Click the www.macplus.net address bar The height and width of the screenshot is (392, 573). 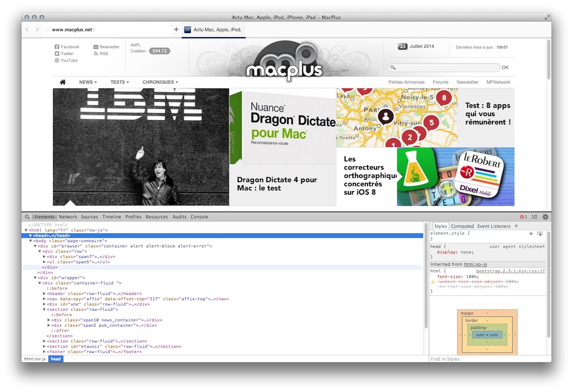tap(107, 30)
